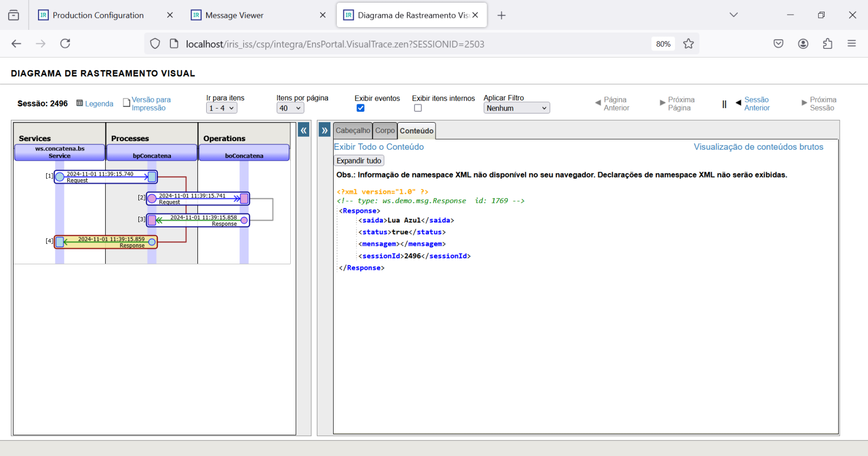Open the Aplicar Filtro dropdown
This screenshot has height=456, width=868.
516,108
